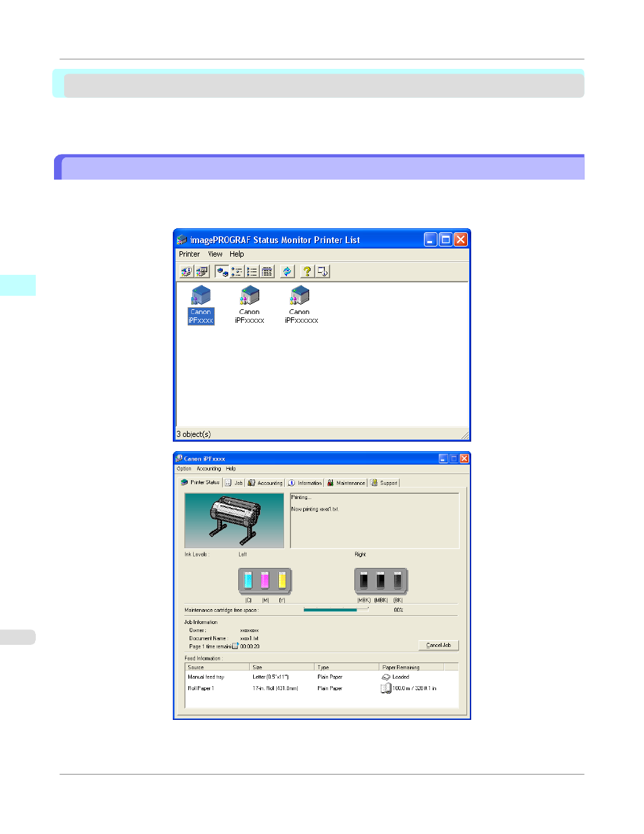Open the Accounting menu in Canon iPFxxxx window
This screenshot has width=644, height=834.
[209, 469]
